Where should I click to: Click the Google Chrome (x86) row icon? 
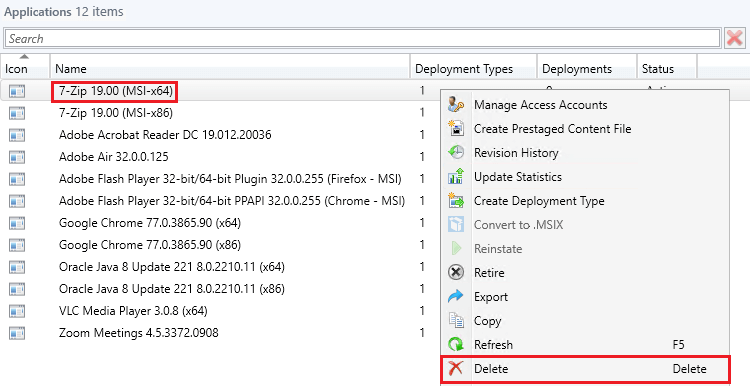17,245
